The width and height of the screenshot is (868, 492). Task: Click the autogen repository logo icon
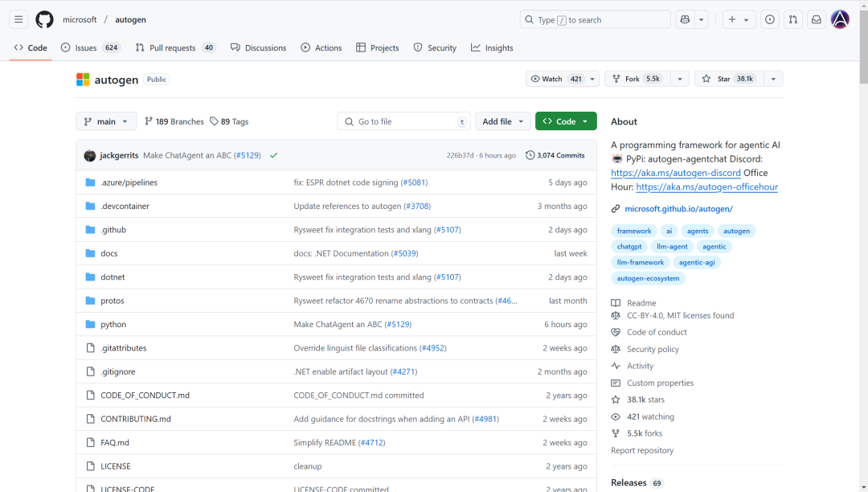tap(83, 80)
